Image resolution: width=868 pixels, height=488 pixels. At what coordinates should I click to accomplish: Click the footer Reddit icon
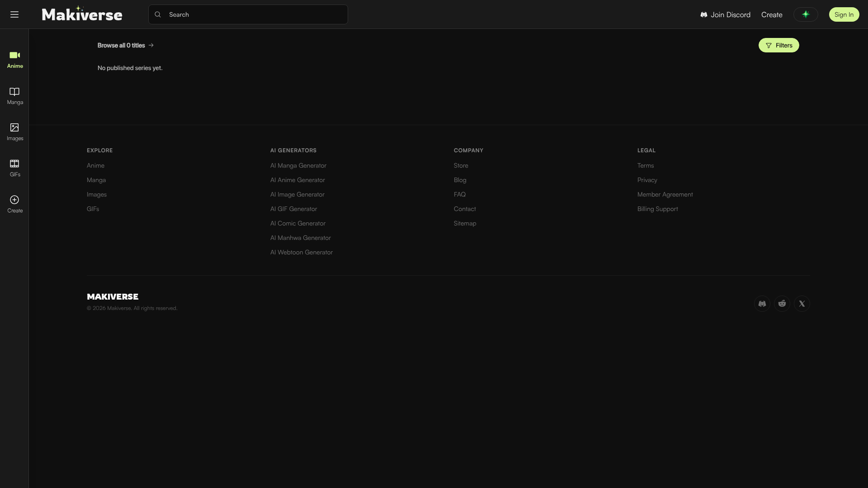pos(782,304)
